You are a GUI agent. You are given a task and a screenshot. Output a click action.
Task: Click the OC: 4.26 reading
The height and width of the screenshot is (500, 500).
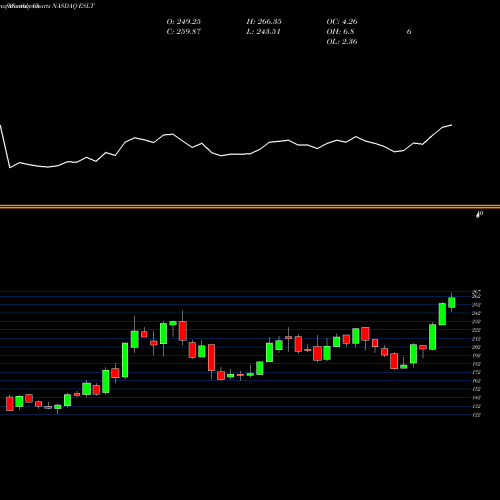click(342, 22)
